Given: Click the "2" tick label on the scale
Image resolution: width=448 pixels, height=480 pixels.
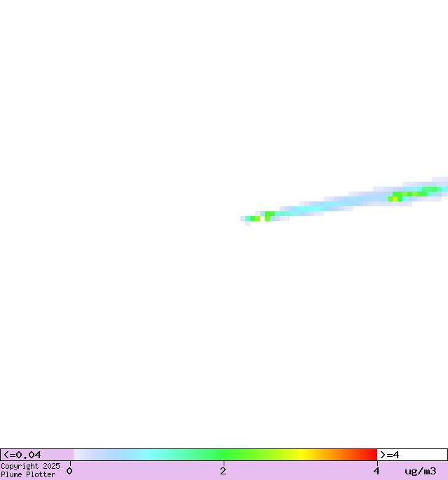Looking at the screenshot, I should click(x=223, y=471).
